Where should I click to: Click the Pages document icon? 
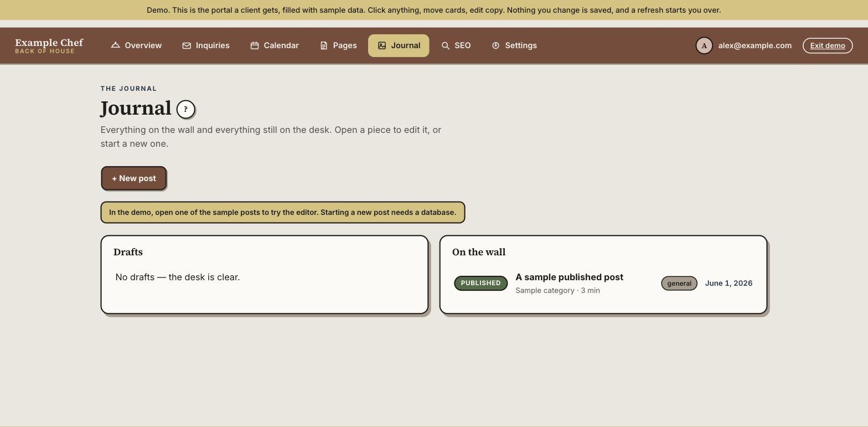click(x=324, y=45)
